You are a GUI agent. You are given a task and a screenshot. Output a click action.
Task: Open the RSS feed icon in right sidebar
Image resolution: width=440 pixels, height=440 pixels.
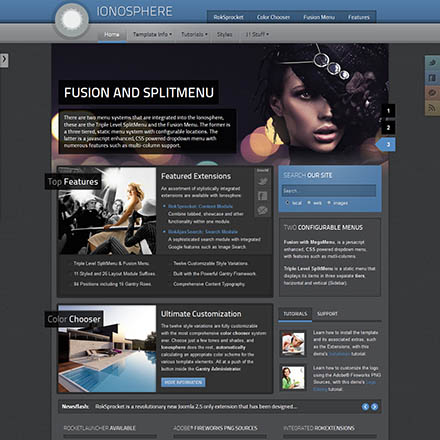pos(432,108)
